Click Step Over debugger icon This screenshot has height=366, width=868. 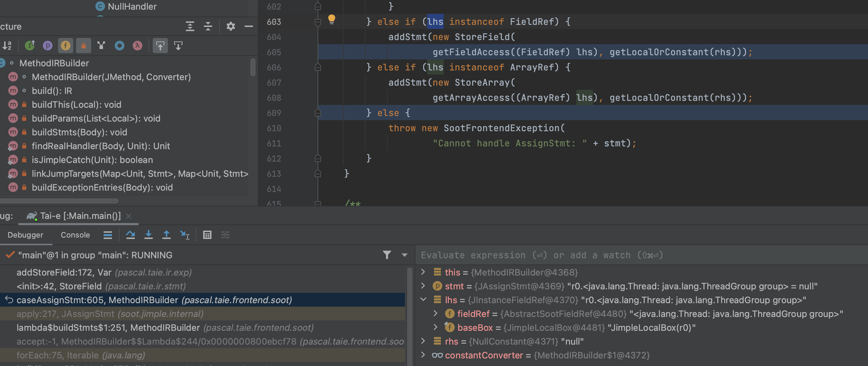click(x=131, y=235)
